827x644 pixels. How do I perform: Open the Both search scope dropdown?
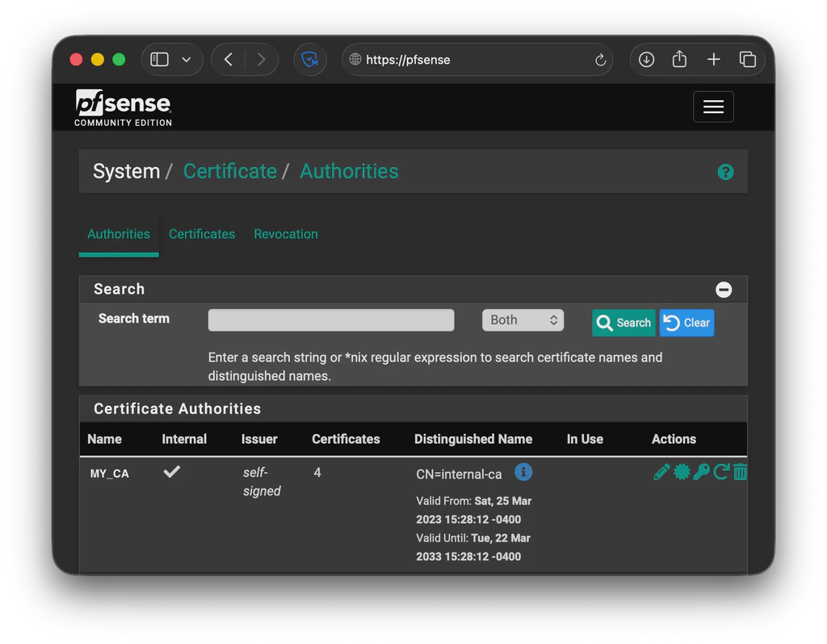point(523,320)
